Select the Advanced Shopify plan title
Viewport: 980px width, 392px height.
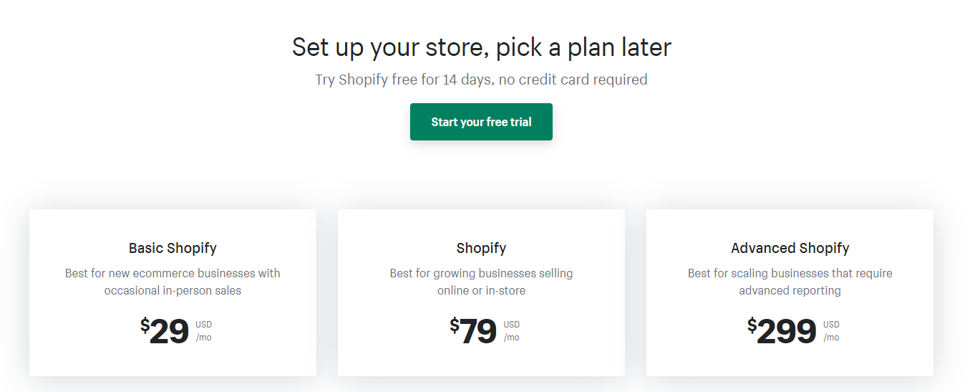pos(790,248)
